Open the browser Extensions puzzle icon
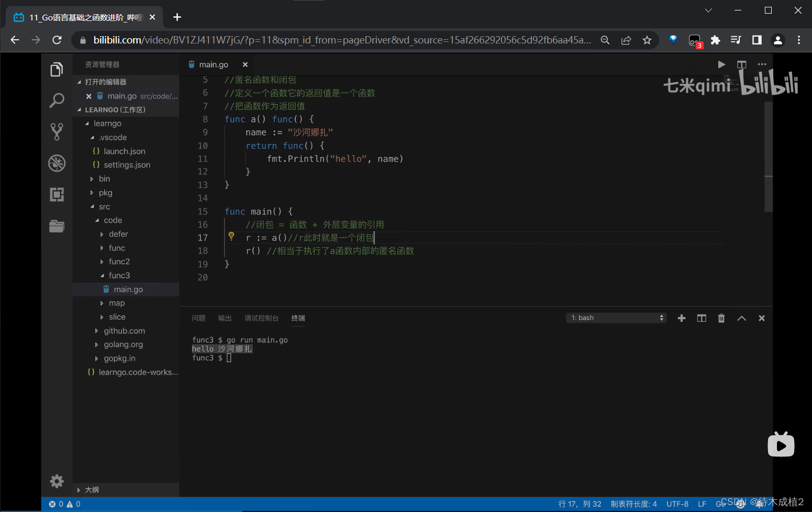The image size is (812, 512). (x=715, y=40)
